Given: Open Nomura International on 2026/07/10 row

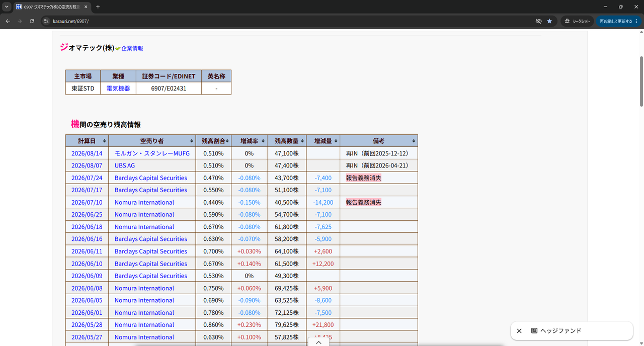Looking at the screenshot, I should [x=144, y=202].
